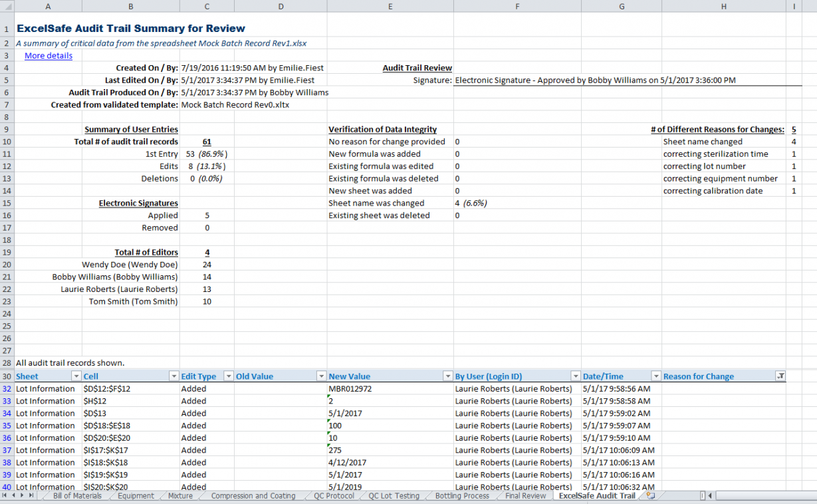This screenshot has height=504, width=817.
Task: Select row header 10 on the left
Action: tap(6, 142)
